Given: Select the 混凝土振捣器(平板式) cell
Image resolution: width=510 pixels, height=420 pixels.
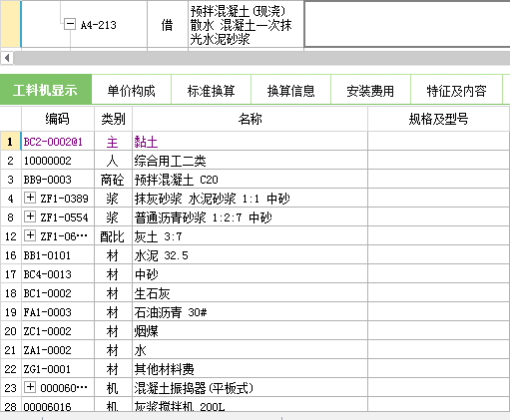Looking at the screenshot, I should [x=251, y=388].
